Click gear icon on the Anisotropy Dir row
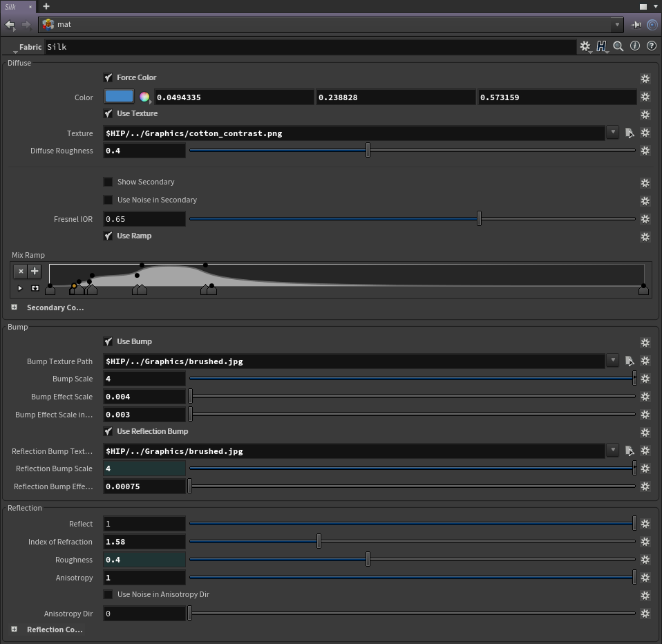 click(645, 614)
